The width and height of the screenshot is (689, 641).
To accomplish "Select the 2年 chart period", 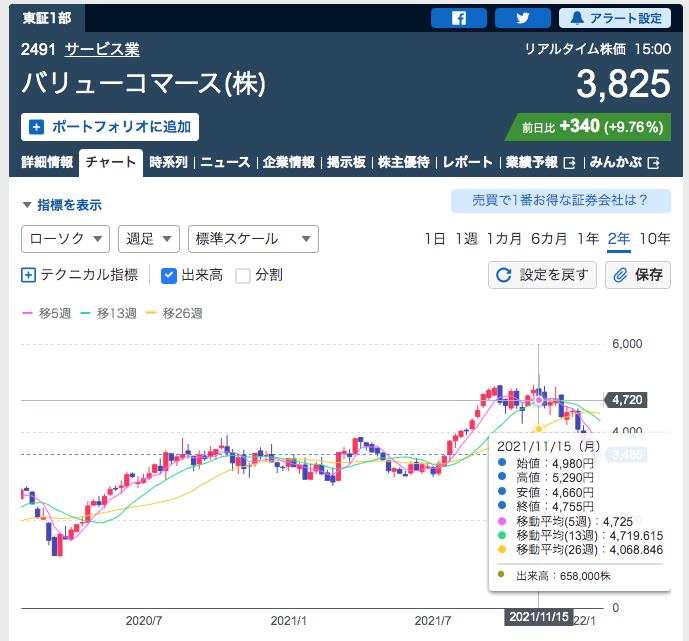I will [618, 238].
